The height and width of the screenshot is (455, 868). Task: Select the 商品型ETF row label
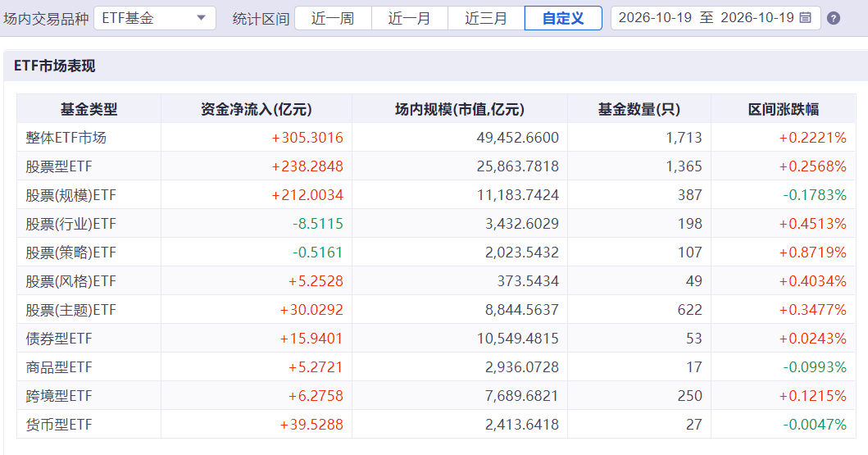[x=59, y=367]
